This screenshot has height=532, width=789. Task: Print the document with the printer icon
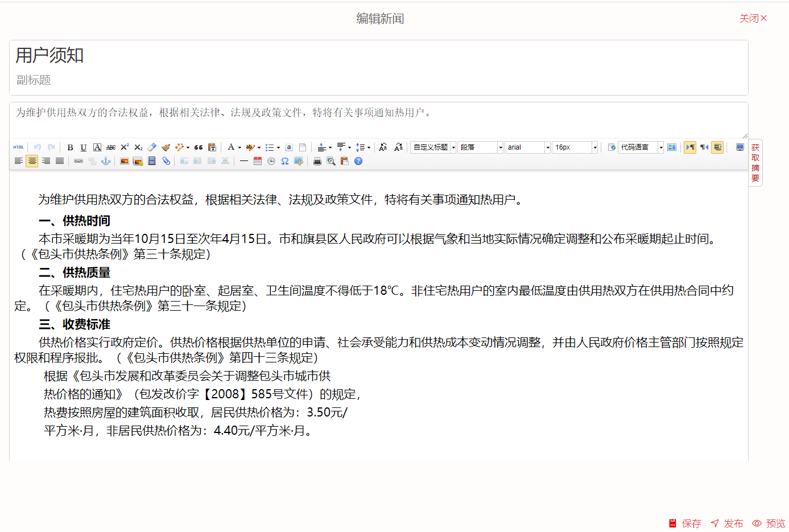coord(317,161)
